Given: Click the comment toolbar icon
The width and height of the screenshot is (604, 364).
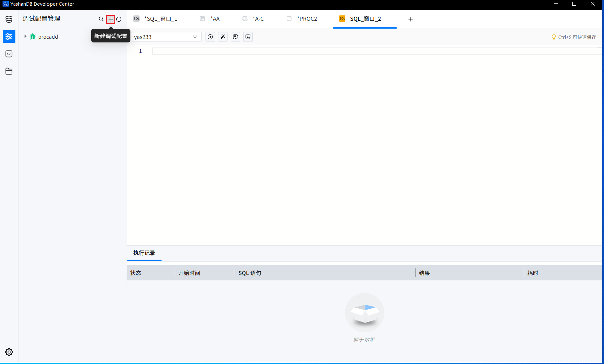Looking at the screenshot, I should point(235,37).
